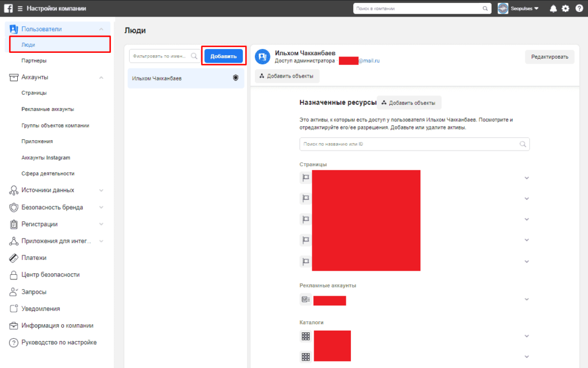The height and width of the screenshot is (368, 588).
Task: Click the admin shield badge next to Ильхом Чакканбаев
Action: (x=235, y=78)
